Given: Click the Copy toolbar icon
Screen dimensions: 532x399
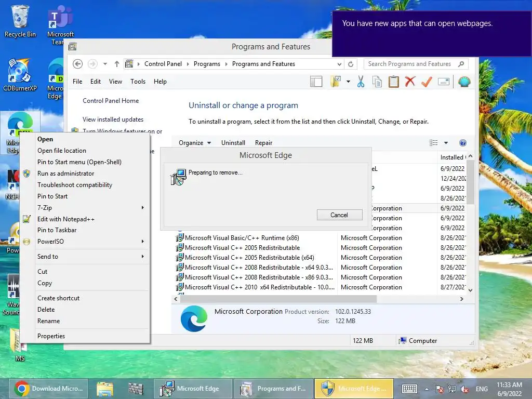Looking at the screenshot, I should tap(377, 82).
